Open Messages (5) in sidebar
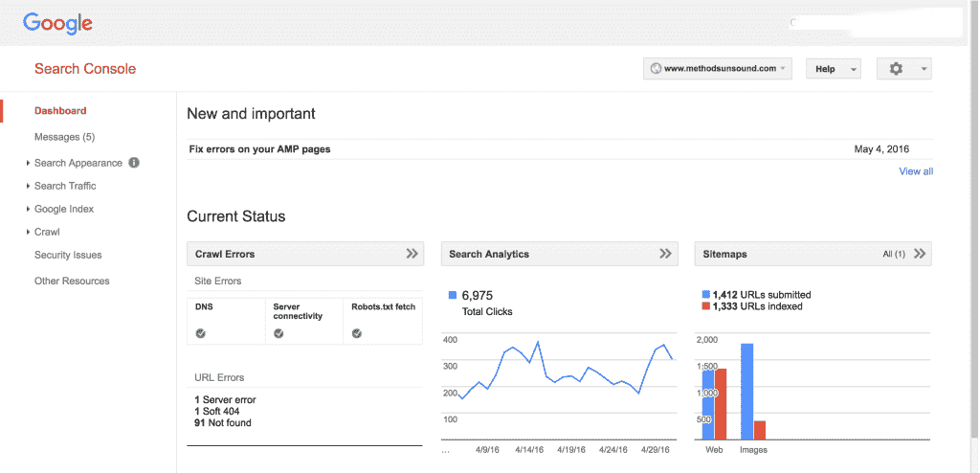Screen dimensions: 980x473 pyautogui.click(x=64, y=137)
